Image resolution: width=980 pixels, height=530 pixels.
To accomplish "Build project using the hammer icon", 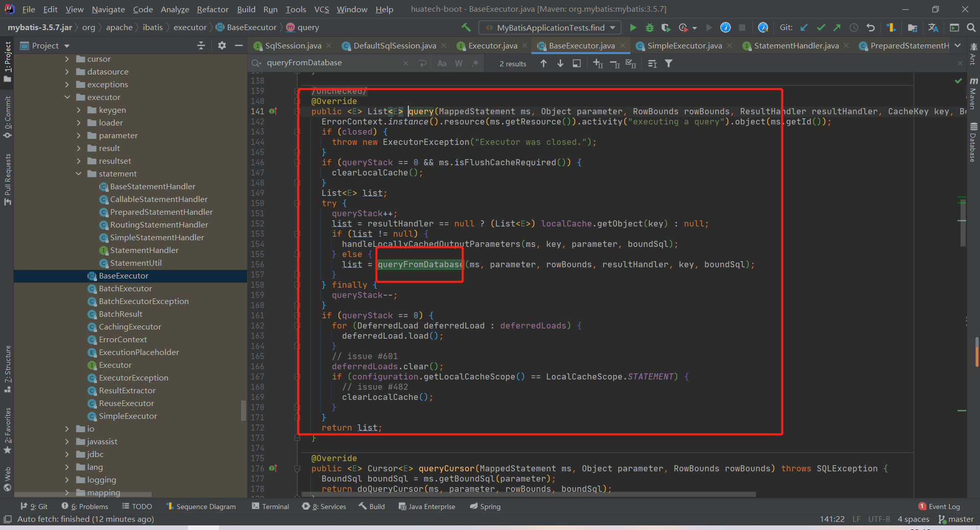I will 465,28.
